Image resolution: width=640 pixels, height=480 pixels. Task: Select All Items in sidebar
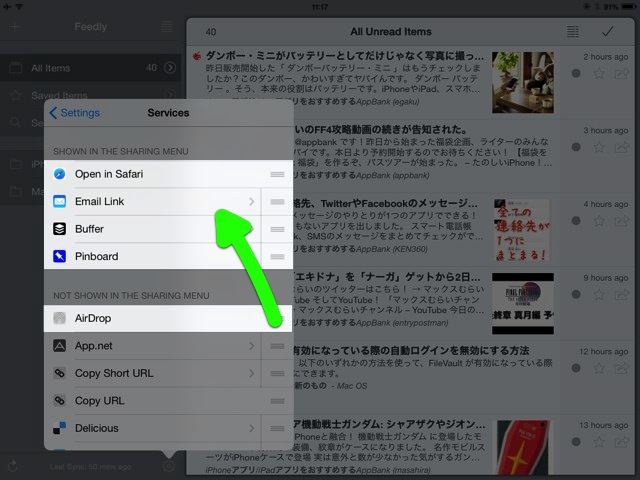[90, 68]
